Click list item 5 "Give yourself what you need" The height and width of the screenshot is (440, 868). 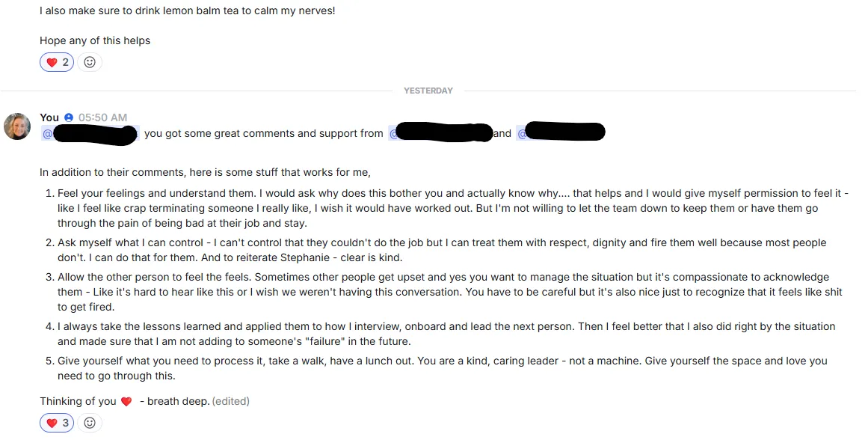(x=443, y=368)
